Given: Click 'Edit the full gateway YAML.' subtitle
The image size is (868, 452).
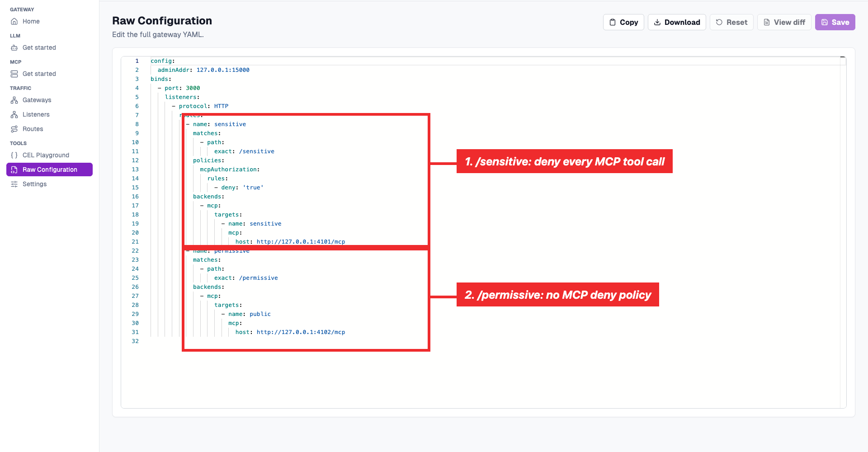Looking at the screenshot, I should [x=158, y=34].
